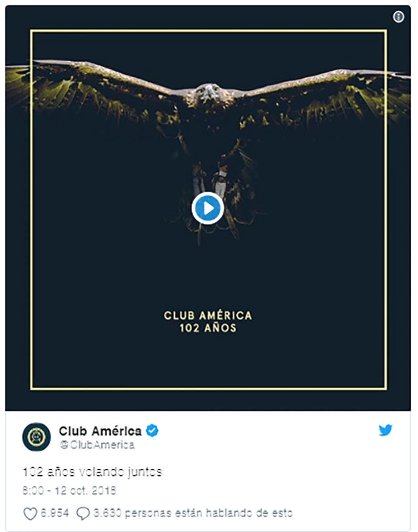Click the Club América display name
This screenshot has height=532, width=418.
click(x=100, y=431)
